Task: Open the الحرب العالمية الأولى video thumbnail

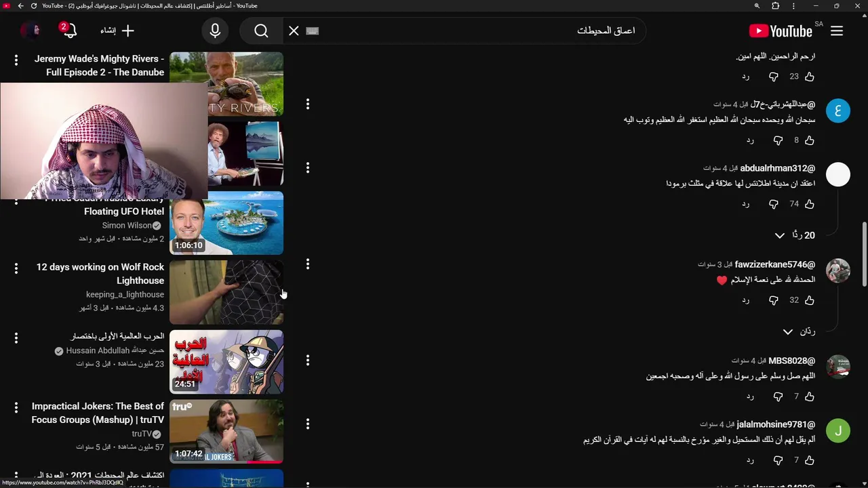Action: click(226, 362)
